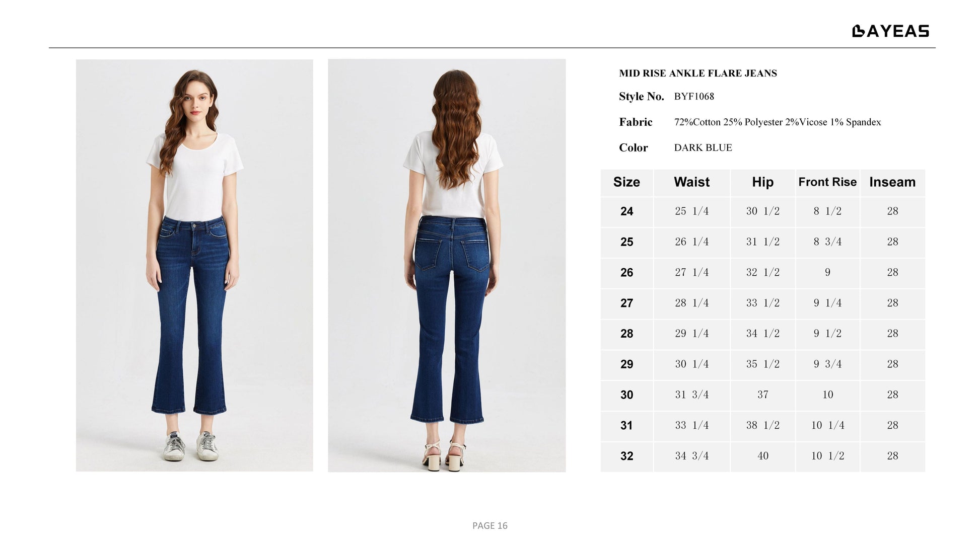Select the size 28 row label
The height and width of the screenshot is (551, 980).
[x=626, y=334]
